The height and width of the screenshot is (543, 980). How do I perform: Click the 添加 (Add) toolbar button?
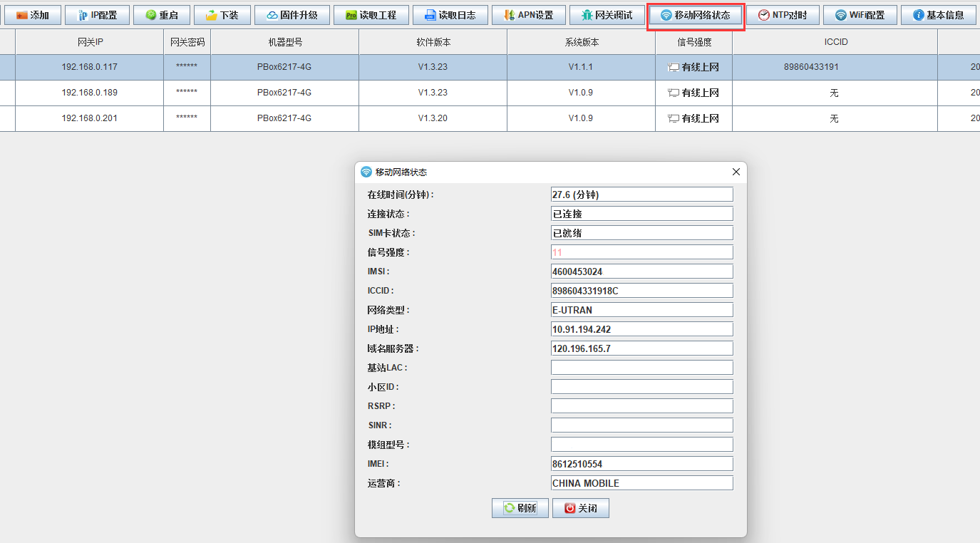point(32,15)
